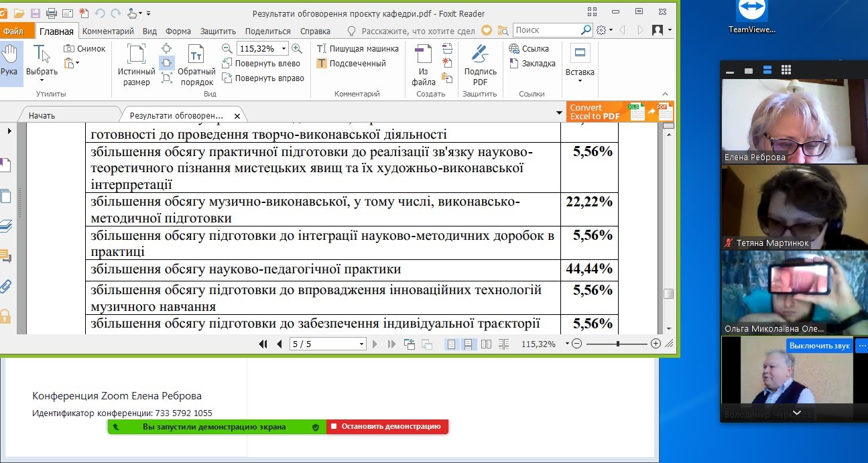Click the Пишущая машинка typewriter tool
Viewport: 868px width, 463px height.
point(358,48)
